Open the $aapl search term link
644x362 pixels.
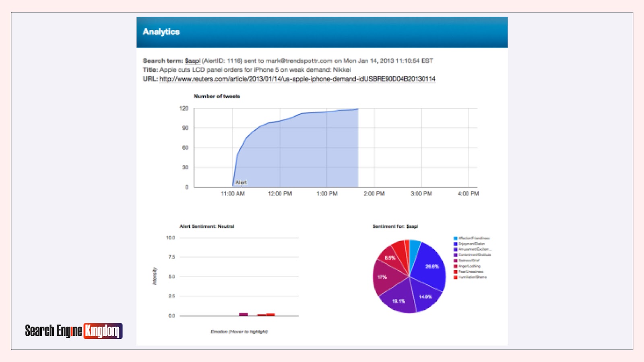[192, 61]
